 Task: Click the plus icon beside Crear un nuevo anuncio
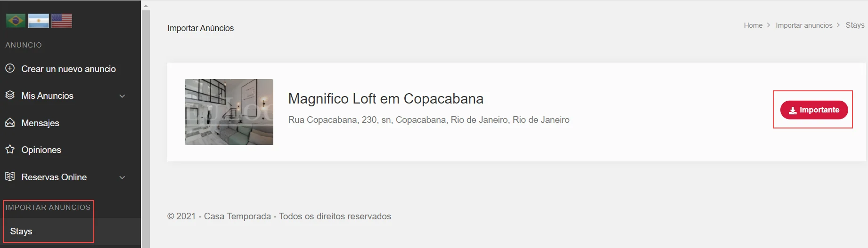coord(10,68)
